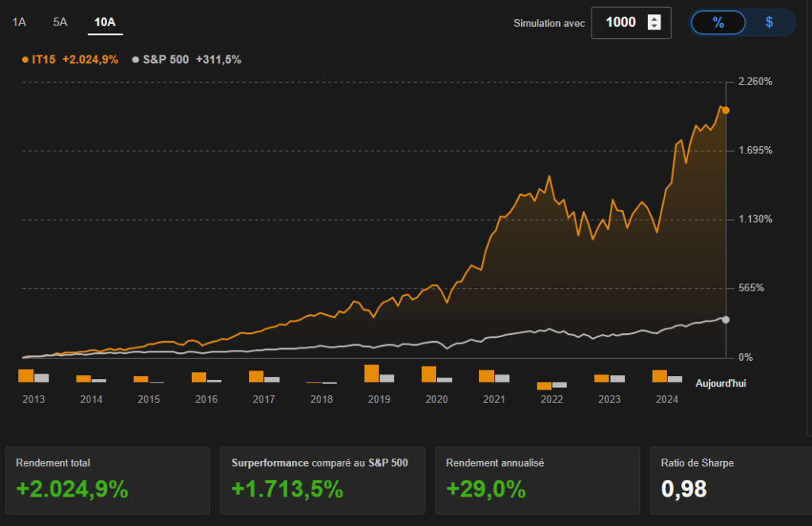Click the Surperformance comparé au S&P 500 card
The width and height of the screenshot is (812, 526).
coord(323,481)
